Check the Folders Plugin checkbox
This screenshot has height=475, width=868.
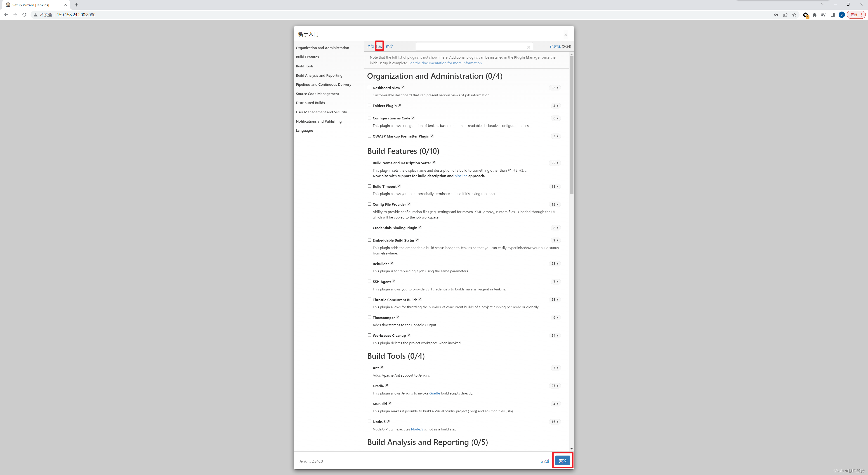click(x=369, y=105)
